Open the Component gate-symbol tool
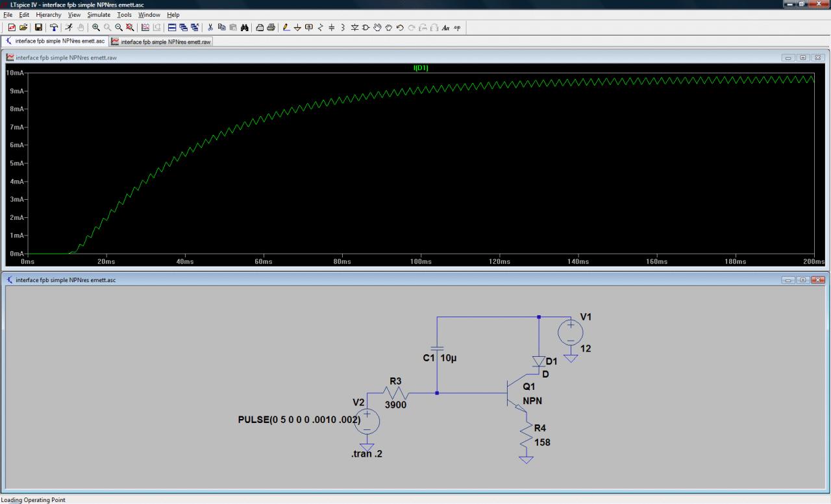The width and height of the screenshot is (831, 504). click(x=366, y=27)
